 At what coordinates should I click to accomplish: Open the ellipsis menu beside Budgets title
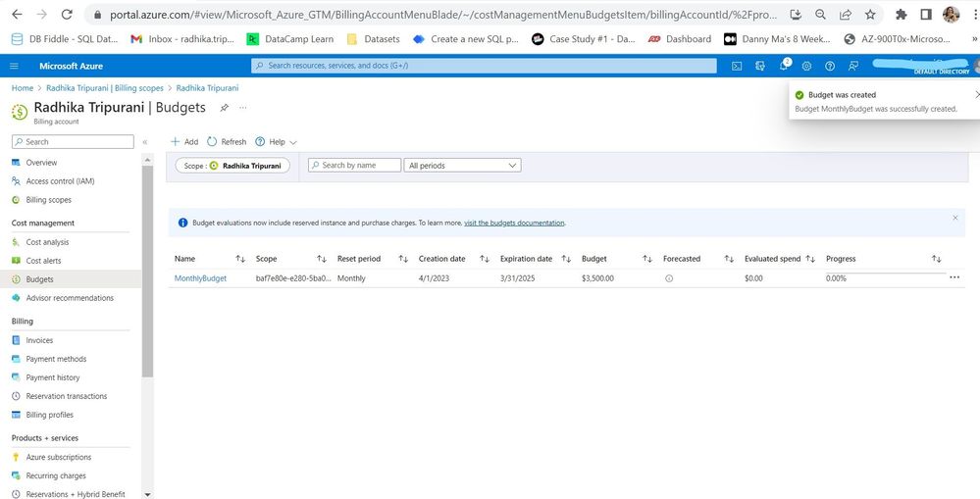[243, 108]
